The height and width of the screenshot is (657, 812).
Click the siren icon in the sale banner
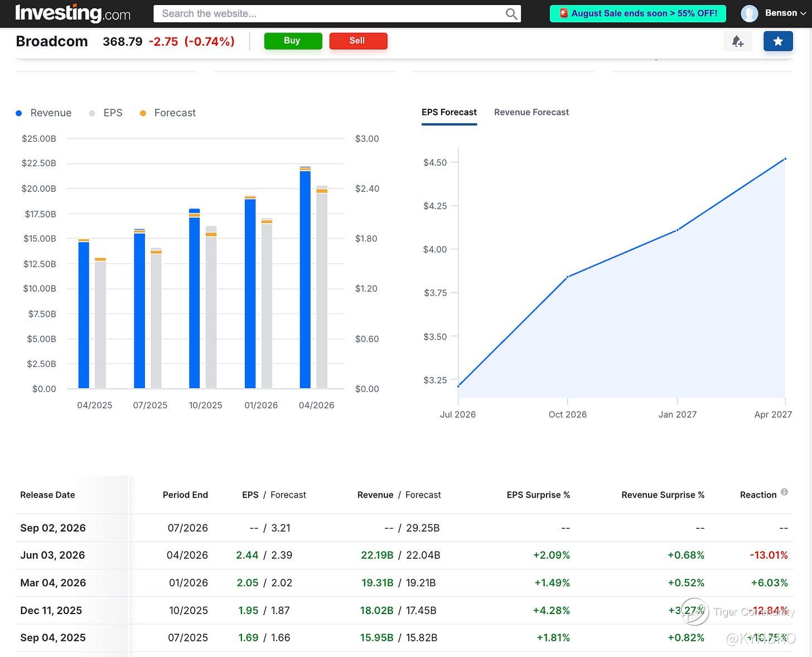pyautogui.click(x=563, y=13)
